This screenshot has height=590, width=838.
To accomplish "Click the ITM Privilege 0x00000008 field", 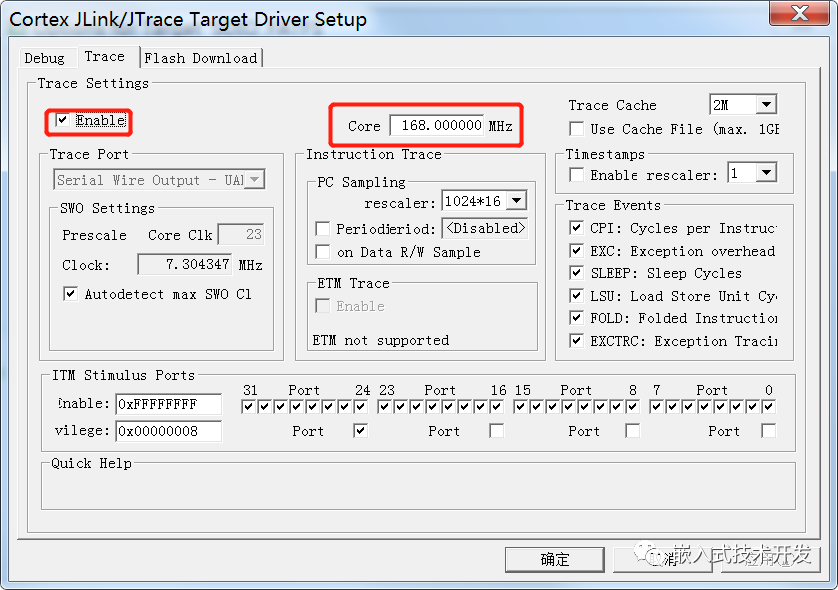I will tap(168, 431).
